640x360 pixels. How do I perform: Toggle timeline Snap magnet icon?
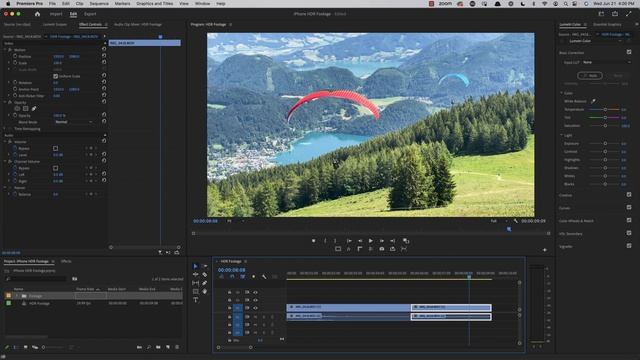tap(232, 277)
